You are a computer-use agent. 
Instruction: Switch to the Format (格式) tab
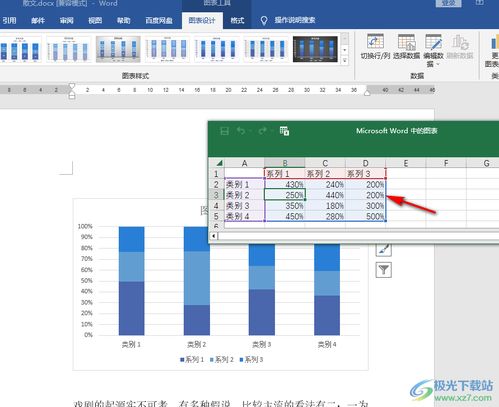237,21
